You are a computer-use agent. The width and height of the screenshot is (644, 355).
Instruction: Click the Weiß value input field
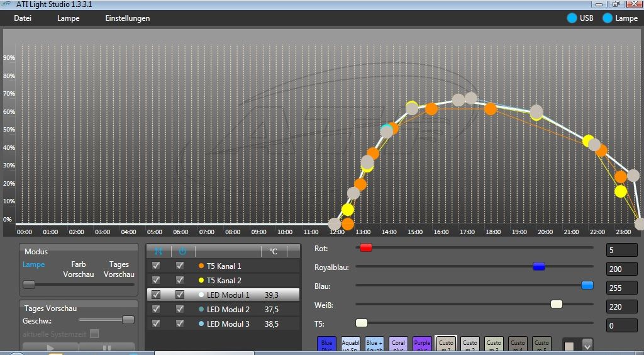click(x=623, y=307)
